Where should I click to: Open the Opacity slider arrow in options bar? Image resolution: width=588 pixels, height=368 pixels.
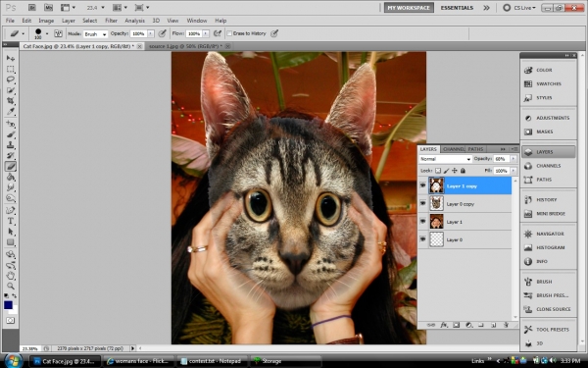151,33
